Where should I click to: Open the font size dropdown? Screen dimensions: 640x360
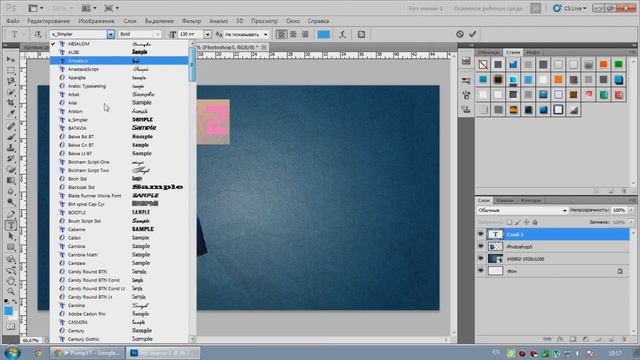pos(207,34)
